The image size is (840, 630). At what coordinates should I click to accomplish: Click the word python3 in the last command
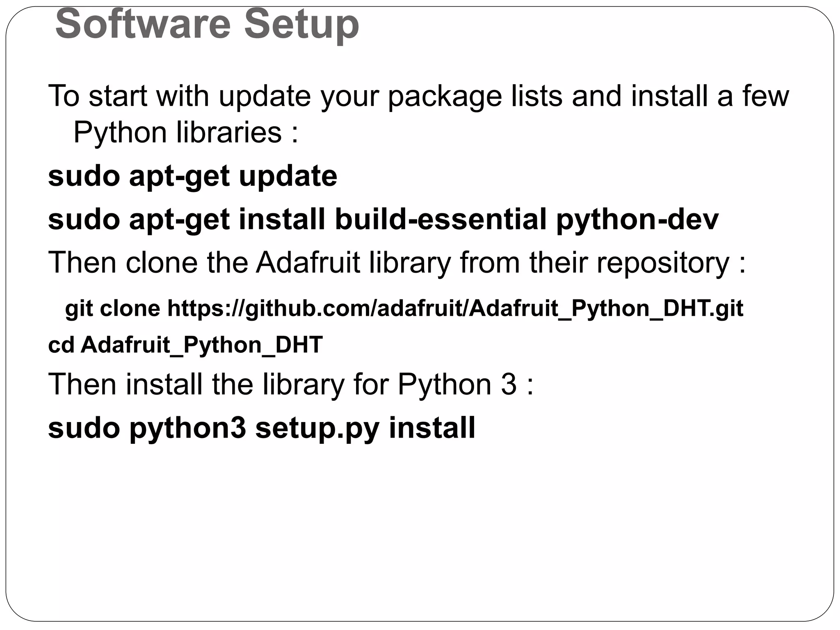[x=188, y=428]
